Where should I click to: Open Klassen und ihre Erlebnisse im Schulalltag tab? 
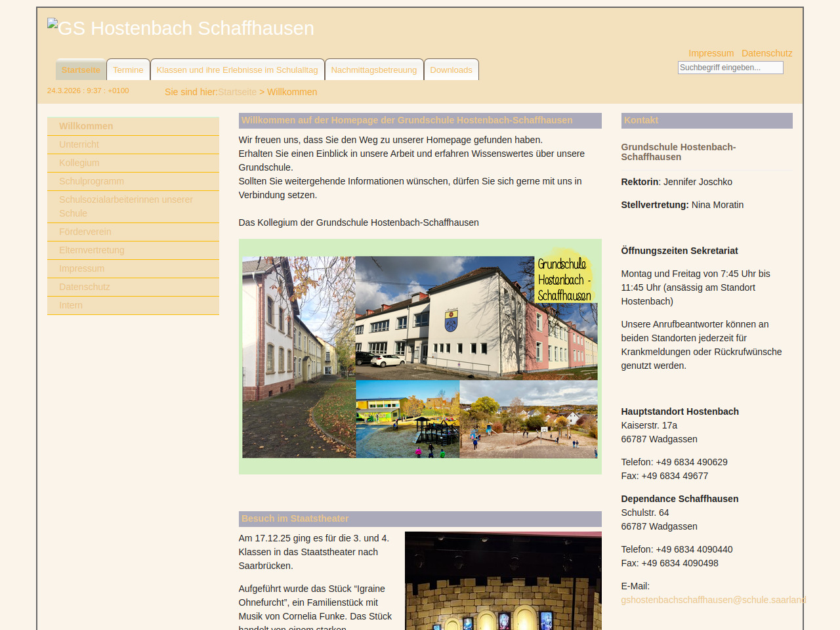pos(237,70)
